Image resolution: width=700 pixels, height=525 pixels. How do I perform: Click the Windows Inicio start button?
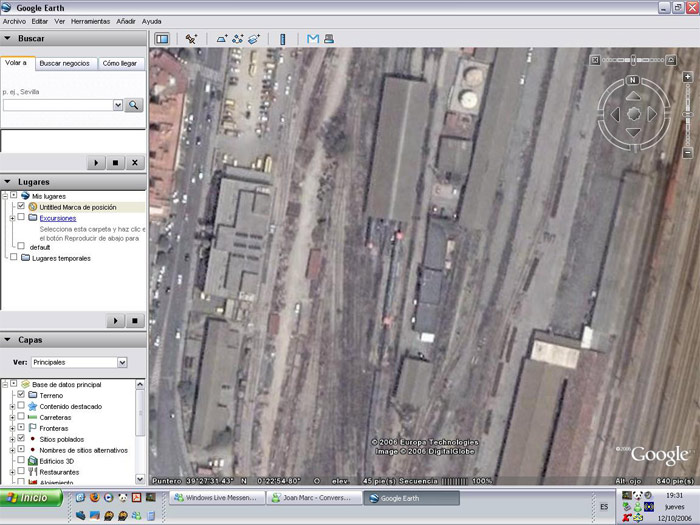28,497
